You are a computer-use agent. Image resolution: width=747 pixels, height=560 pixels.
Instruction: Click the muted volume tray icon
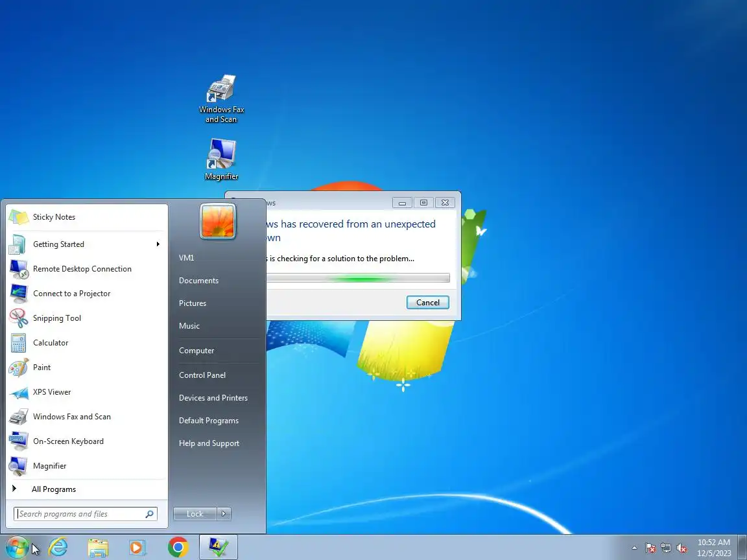(682, 548)
